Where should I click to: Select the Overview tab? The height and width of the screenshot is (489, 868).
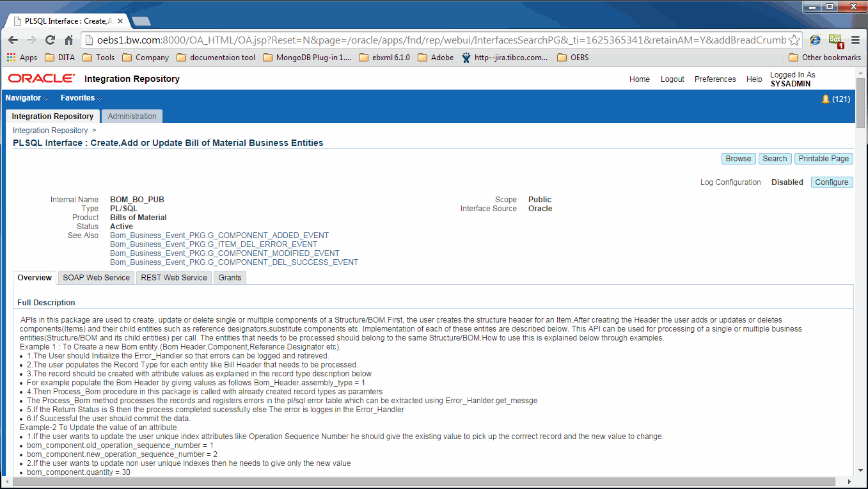35,278
